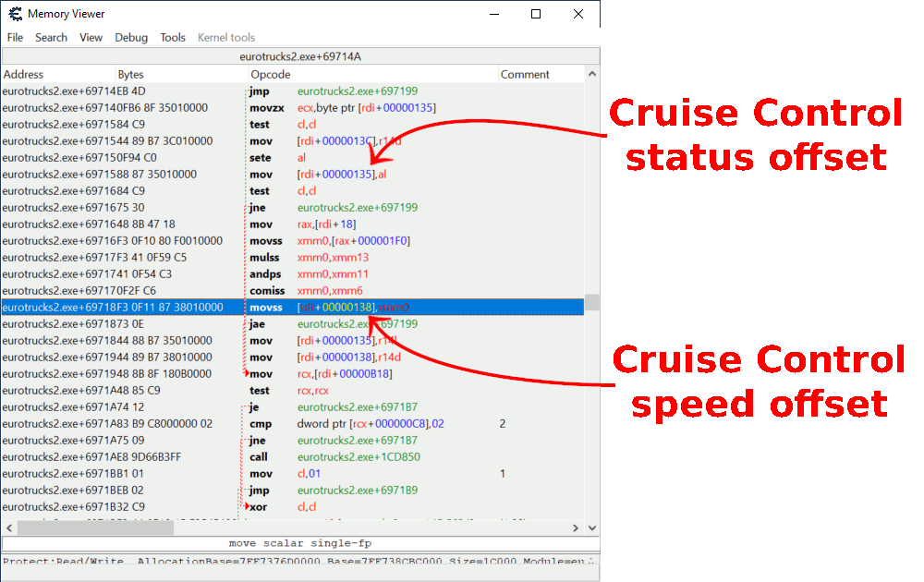Open the Kernel tools menu

coord(226,38)
